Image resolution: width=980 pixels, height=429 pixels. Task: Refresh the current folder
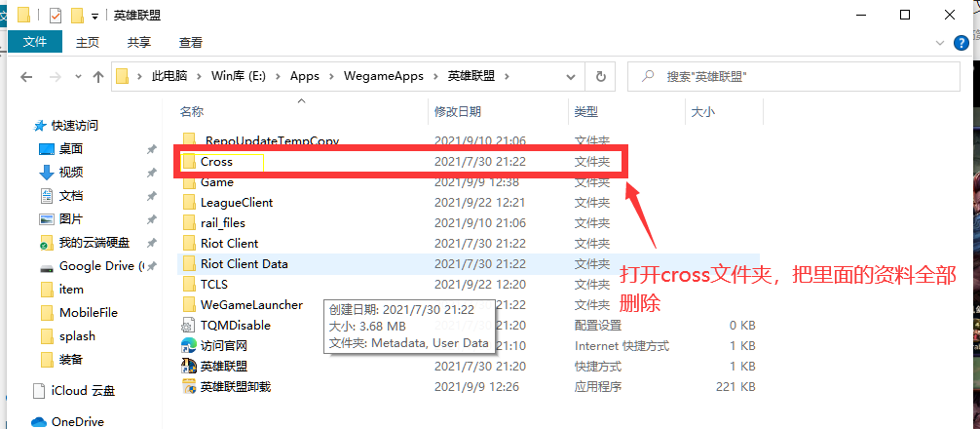601,76
